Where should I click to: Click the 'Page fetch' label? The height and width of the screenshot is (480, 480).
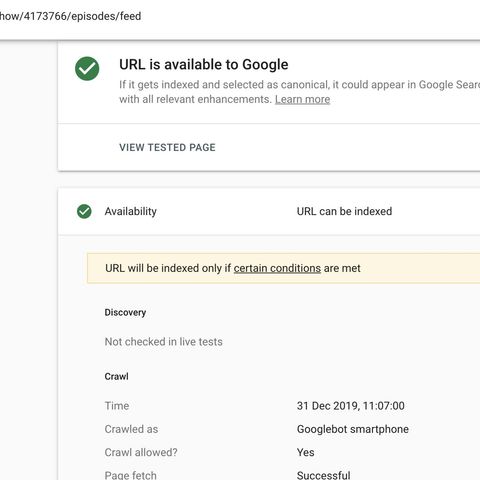pos(131,475)
